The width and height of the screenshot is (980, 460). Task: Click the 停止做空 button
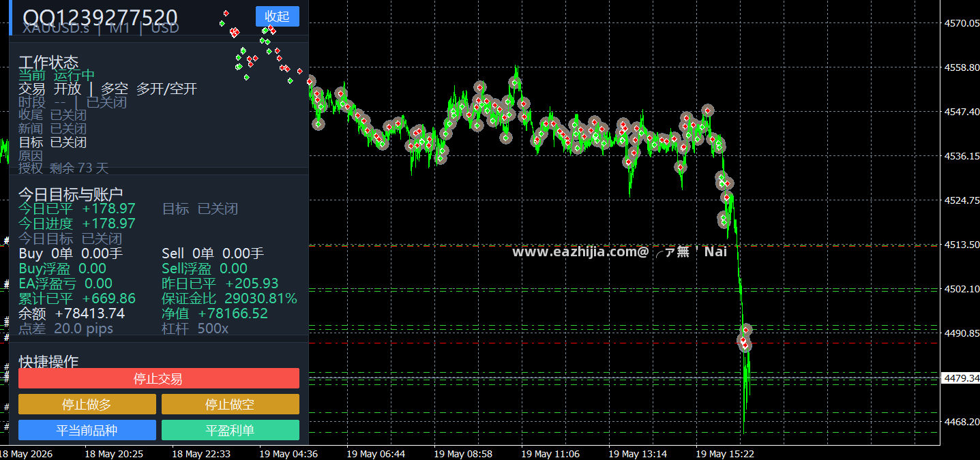[x=230, y=404]
